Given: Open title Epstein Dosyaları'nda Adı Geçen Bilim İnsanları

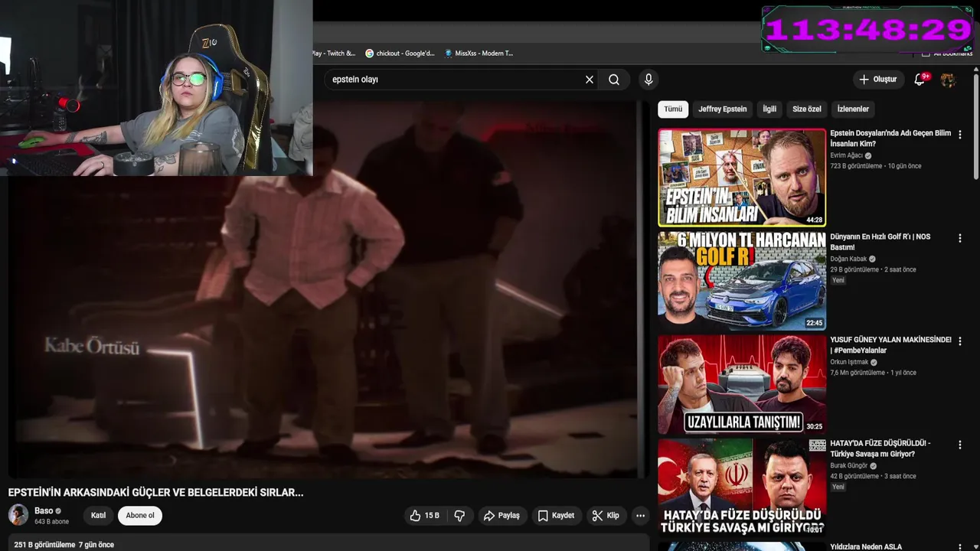Looking at the screenshot, I should click(890, 139).
